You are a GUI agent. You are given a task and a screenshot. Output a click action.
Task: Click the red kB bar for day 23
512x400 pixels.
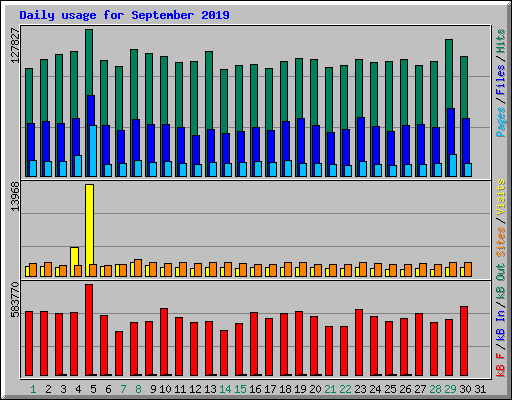coord(359,342)
